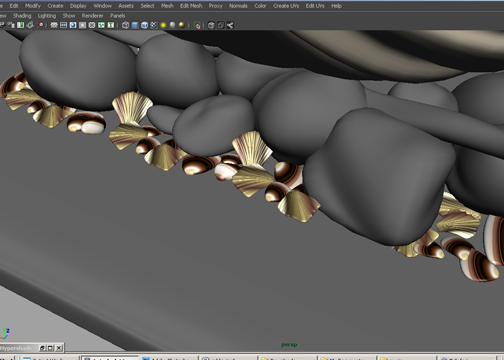
Task: Toggle isolate select icon
Action: [197, 25]
